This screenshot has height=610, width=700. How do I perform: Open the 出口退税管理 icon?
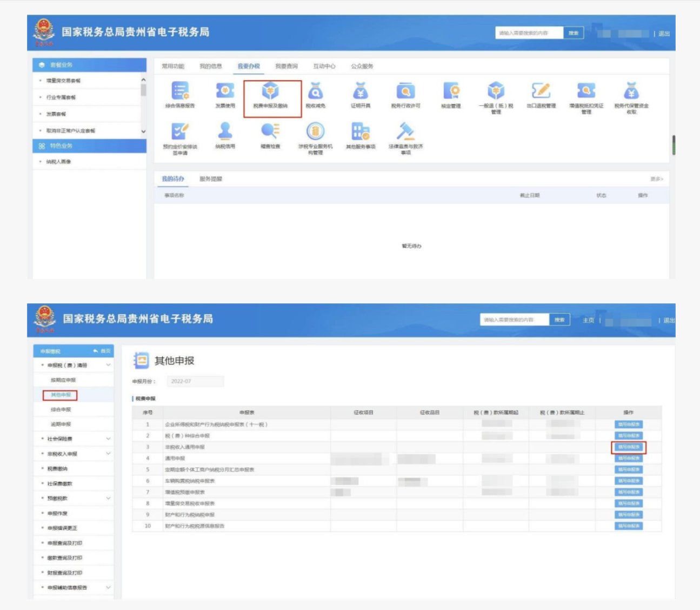[x=541, y=91]
